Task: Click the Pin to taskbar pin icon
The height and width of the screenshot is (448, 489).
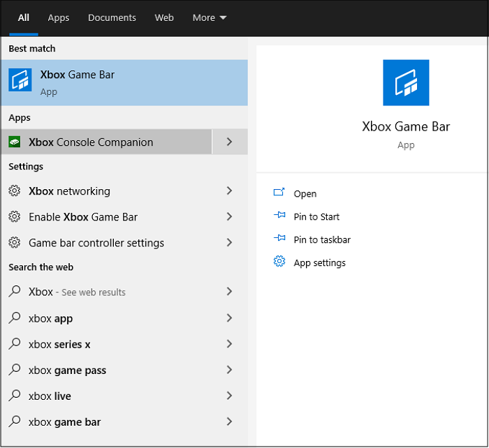Action: click(x=279, y=239)
